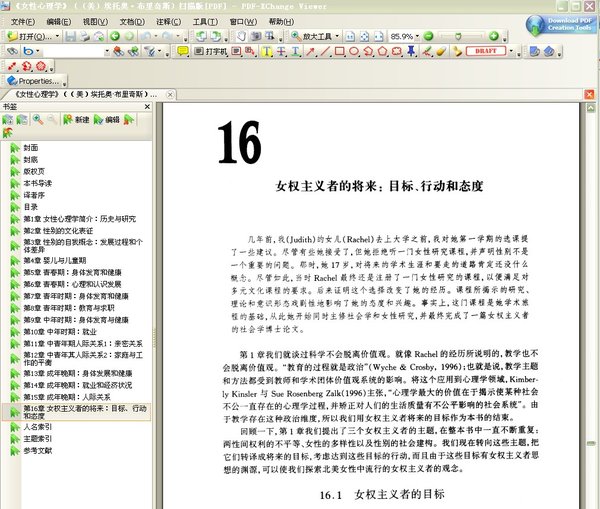600x509 pixels.
Task: Go back with green left arrow
Action: point(115,36)
